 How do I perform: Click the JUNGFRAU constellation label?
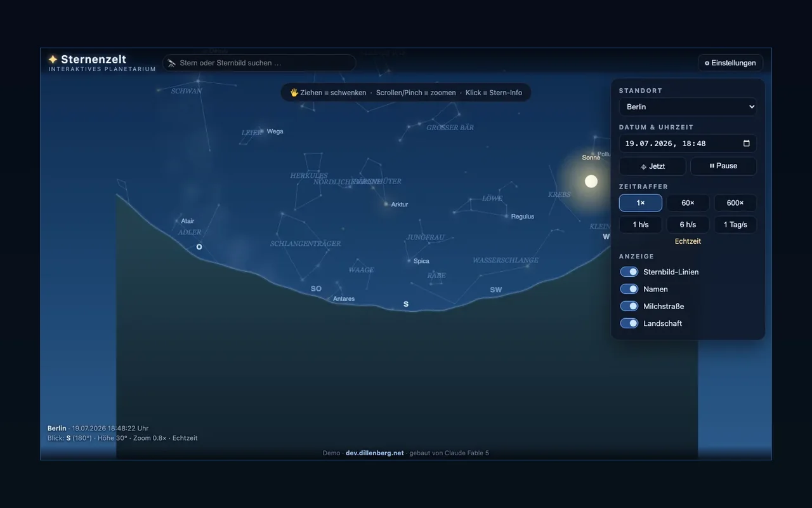pos(425,237)
